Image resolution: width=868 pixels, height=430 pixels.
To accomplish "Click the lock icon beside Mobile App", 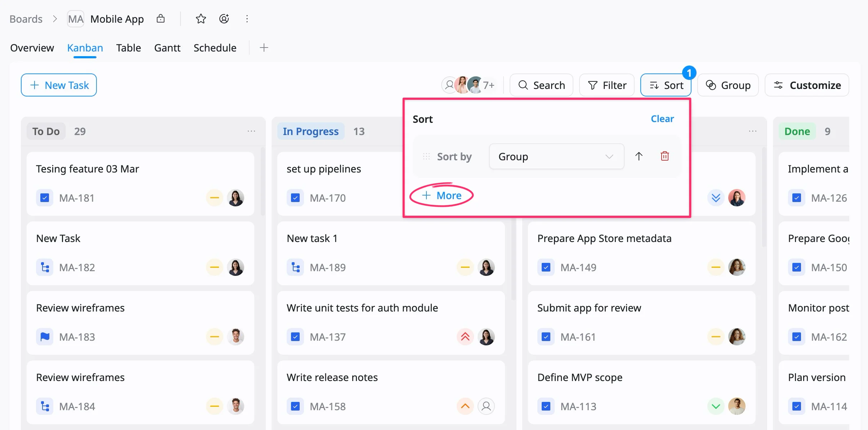I will coord(161,19).
